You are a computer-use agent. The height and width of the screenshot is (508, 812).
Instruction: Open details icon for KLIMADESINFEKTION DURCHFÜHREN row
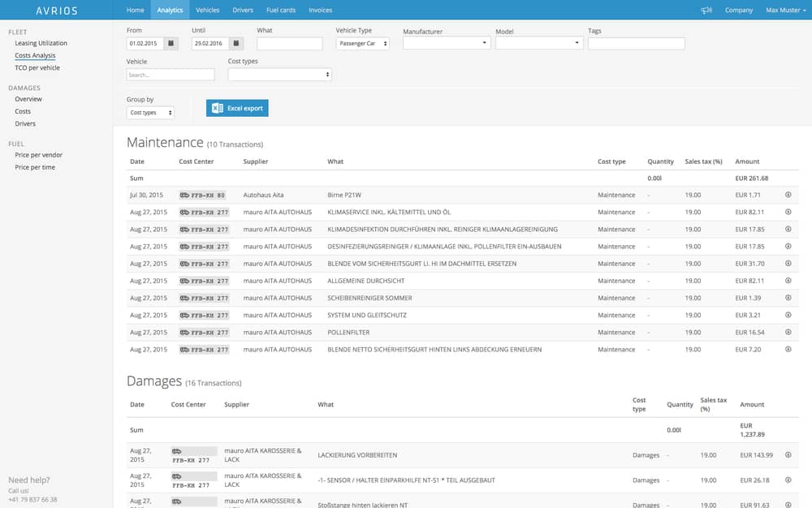(x=788, y=229)
